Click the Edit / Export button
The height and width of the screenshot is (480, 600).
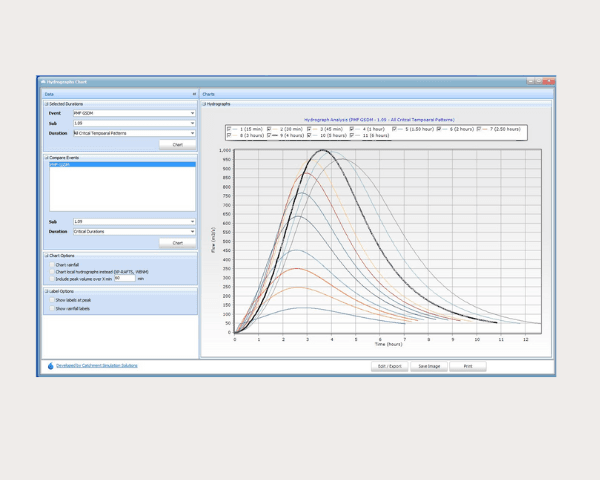(x=390, y=366)
